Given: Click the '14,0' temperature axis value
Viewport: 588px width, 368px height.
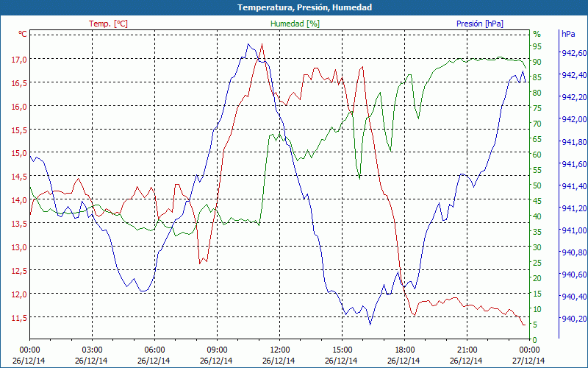Looking at the screenshot, I should click(x=20, y=200).
